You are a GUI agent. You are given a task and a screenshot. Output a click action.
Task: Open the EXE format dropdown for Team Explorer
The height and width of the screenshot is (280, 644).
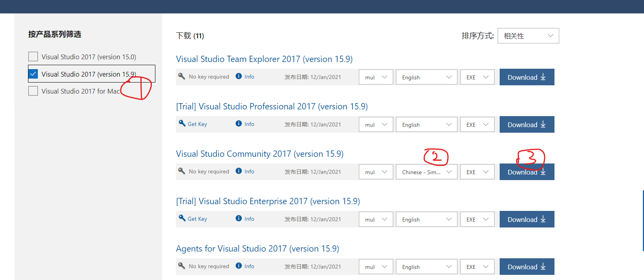pyautogui.click(x=477, y=77)
